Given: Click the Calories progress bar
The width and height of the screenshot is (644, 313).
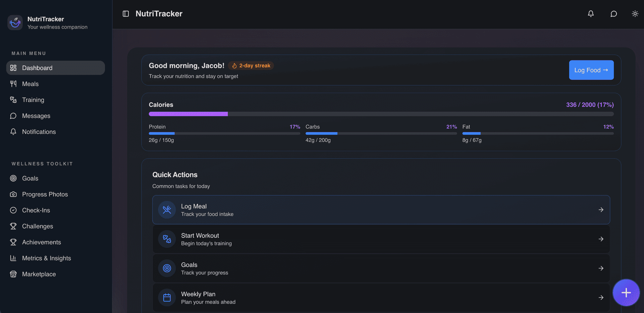Looking at the screenshot, I should pyautogui.click(x=381, y=114).
